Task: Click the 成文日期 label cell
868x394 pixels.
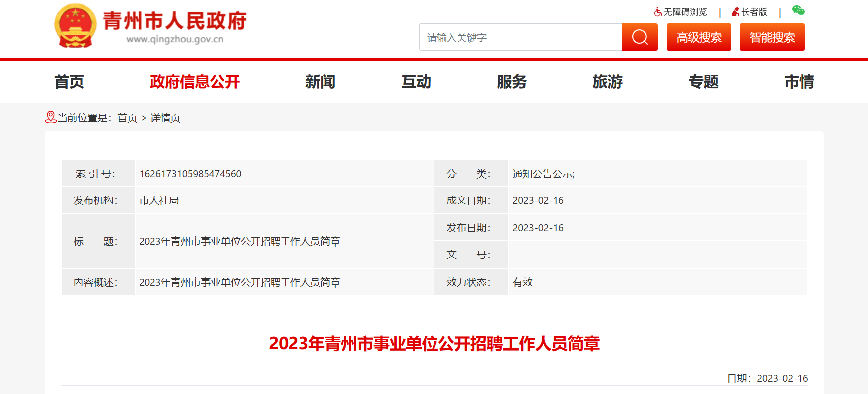Action: (471, 200)
